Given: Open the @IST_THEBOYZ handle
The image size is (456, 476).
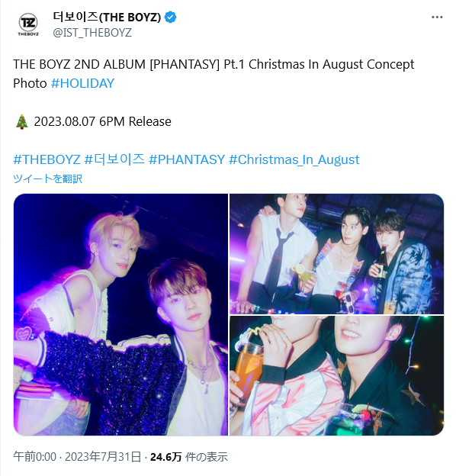Looking at the screenshot, I should coord(92,33).
